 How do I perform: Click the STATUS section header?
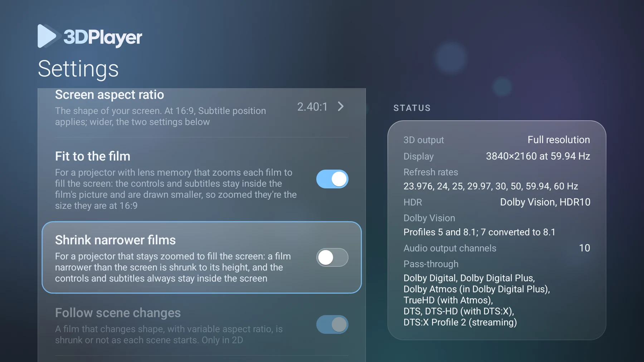pos(412,108)
